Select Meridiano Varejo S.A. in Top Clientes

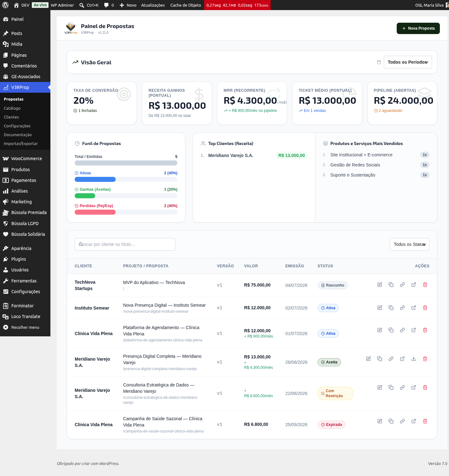(231, 155)
